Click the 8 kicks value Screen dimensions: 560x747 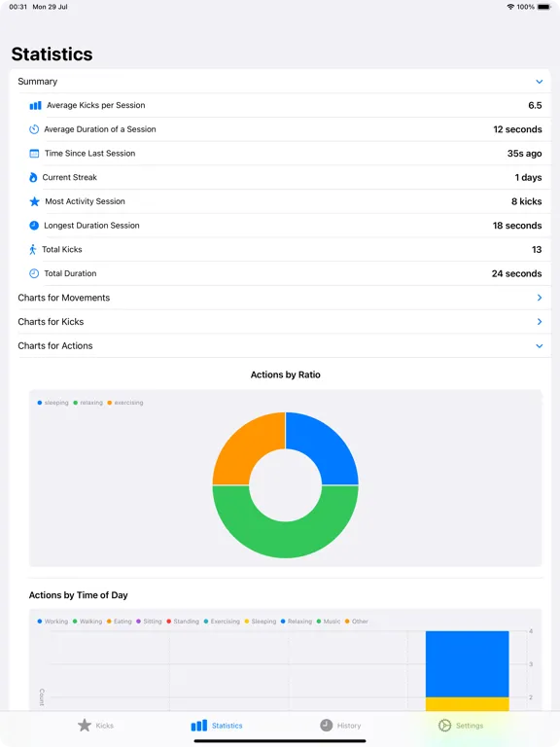[527, 201]
